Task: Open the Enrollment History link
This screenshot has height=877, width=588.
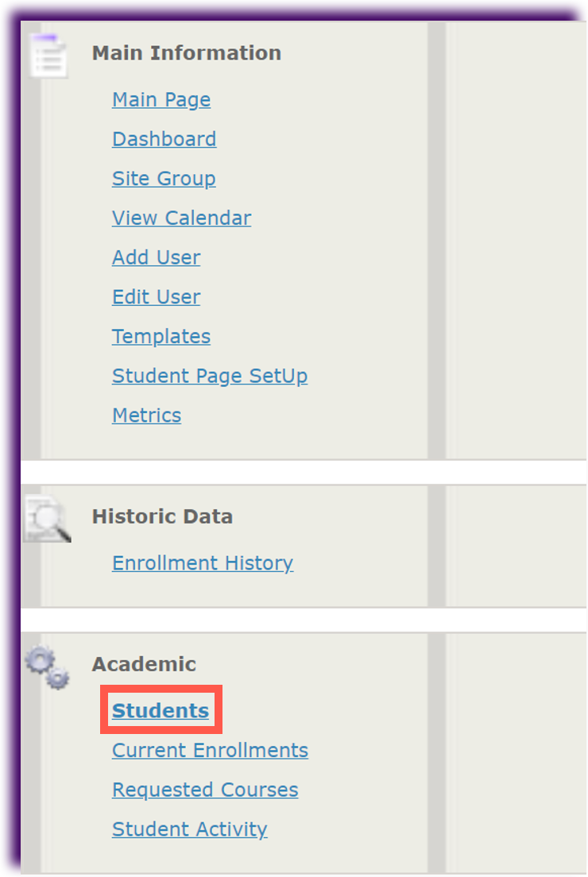Action: 203,563
